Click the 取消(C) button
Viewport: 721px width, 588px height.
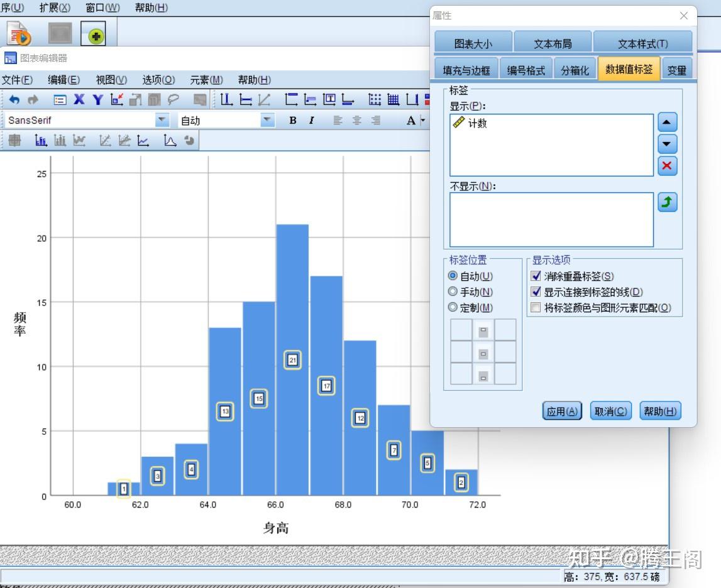(610, 411)
